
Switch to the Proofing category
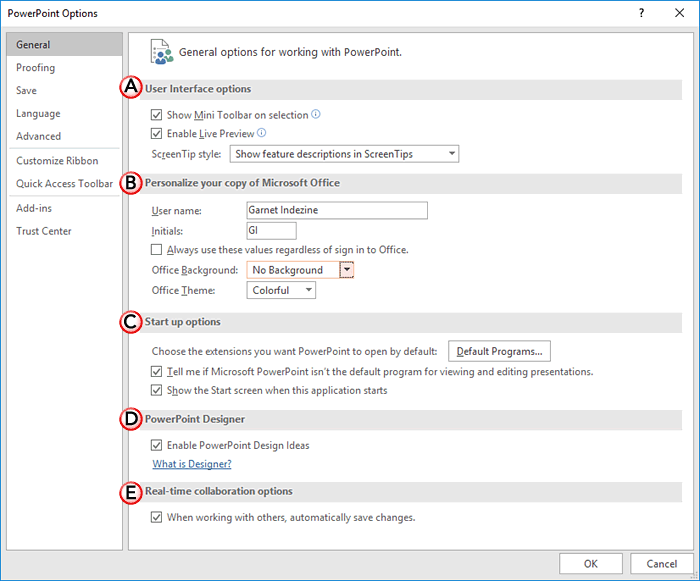(x=36, y=68)
